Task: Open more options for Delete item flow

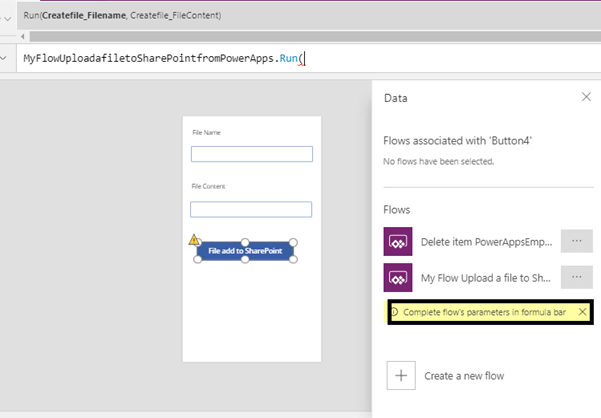Action: tap(577, 241)
